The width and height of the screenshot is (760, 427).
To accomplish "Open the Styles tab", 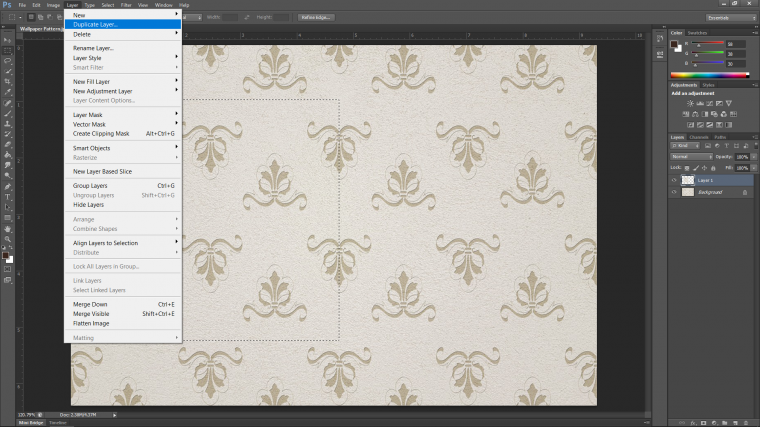I will (708, 85).
